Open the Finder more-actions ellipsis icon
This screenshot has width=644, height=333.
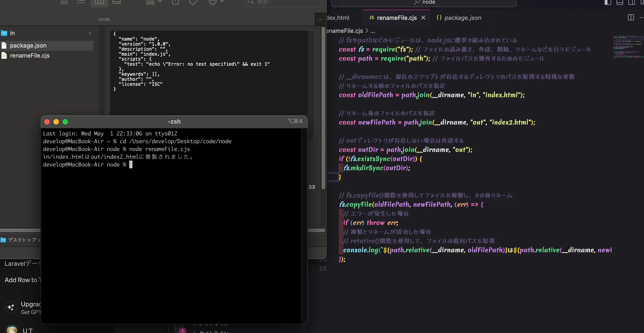pyautogui.click(x=213, y=2)
